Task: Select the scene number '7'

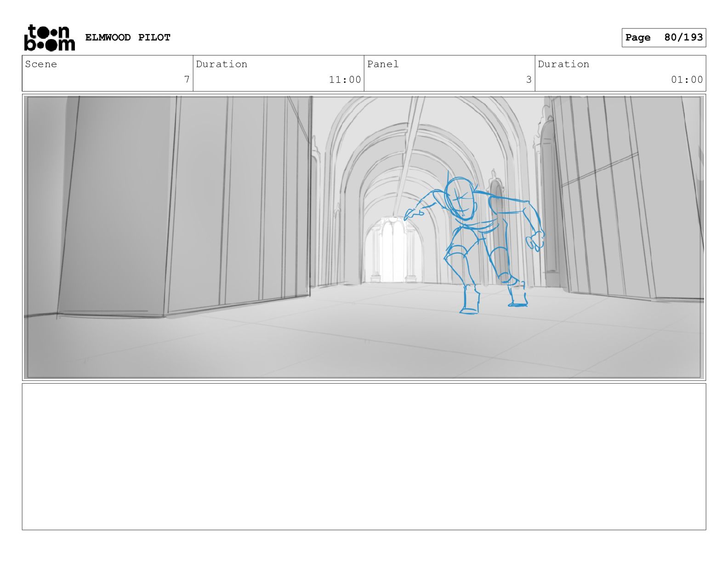Action: point(187,80)
